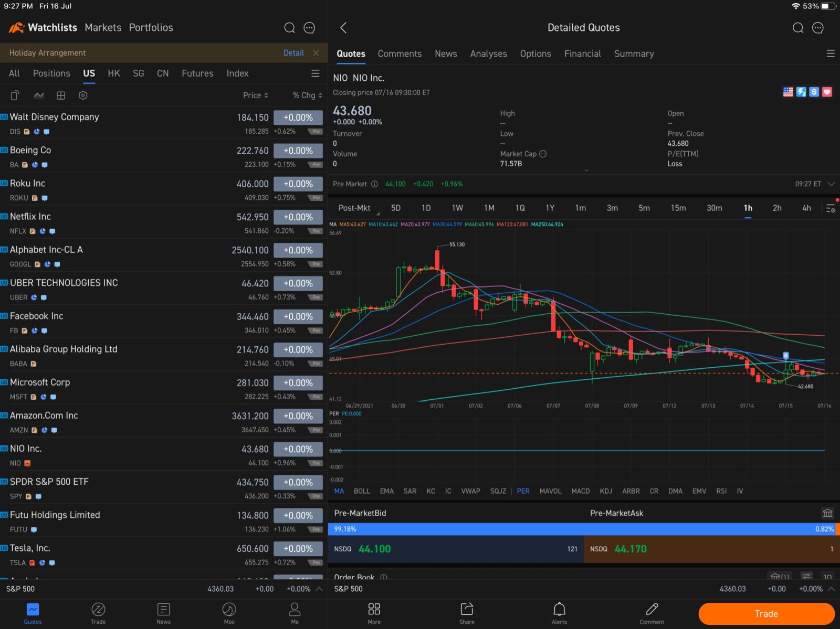Viewport: 840px width, 629px height.
Task: Tap the Pre-Market bid price 44.100
Action: click(x=375, y=549)
